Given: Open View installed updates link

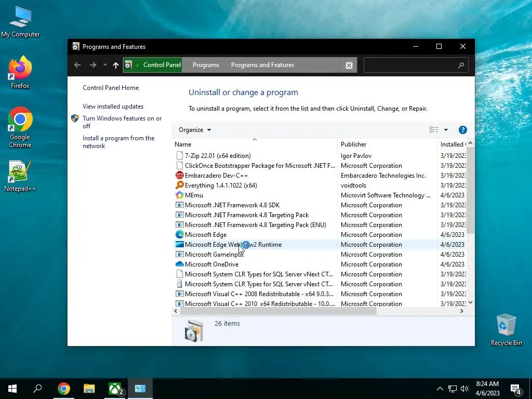Looking at the screenshot, I should click(113, 107).
